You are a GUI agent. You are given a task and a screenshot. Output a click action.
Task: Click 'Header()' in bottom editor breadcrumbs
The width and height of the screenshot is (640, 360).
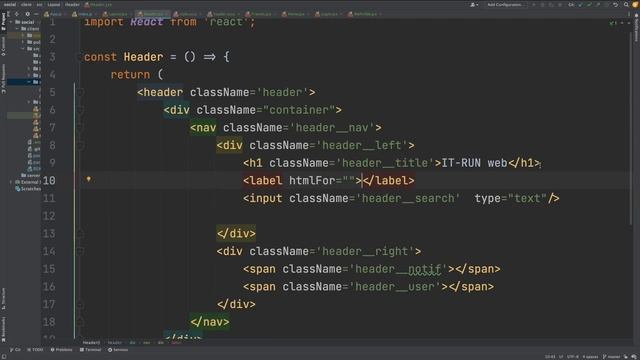click(x=91, y=342)
